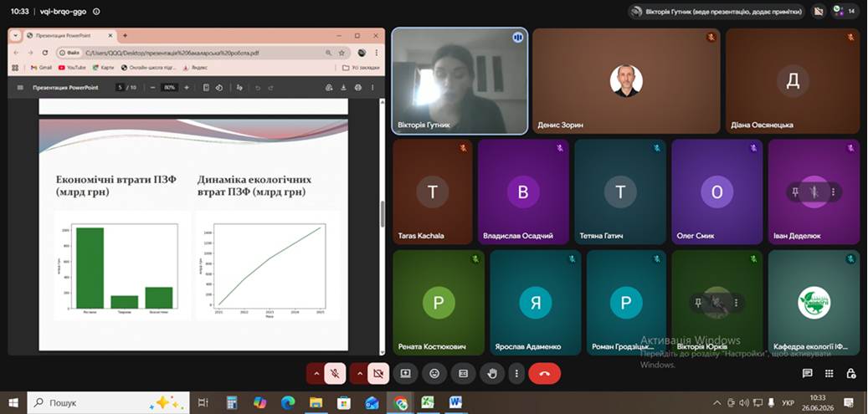Open more options menu in call bar
Screen dimensions: 868x414
pyautogui.click(x=516, y=374)
